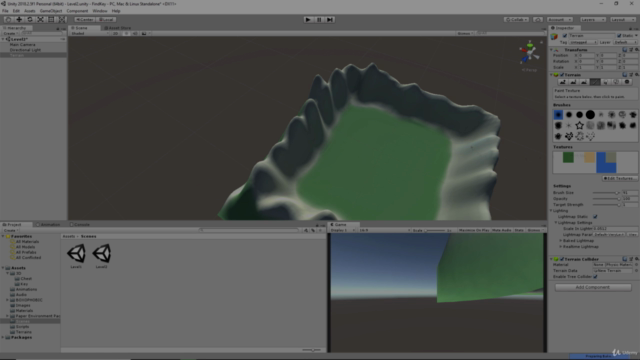Viewport: 640px width, 360px height.
Task: Click Edit Textures button
Action: pyautogui.click(x=619, y=178)
